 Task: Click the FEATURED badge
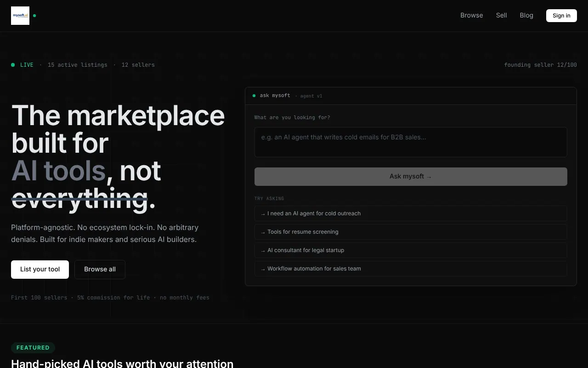pos(33,348)
